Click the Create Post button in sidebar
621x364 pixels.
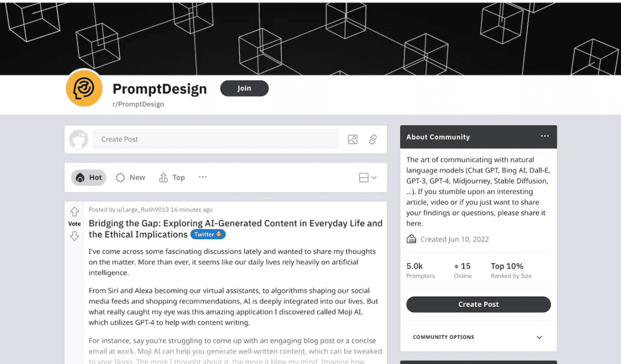479,305
